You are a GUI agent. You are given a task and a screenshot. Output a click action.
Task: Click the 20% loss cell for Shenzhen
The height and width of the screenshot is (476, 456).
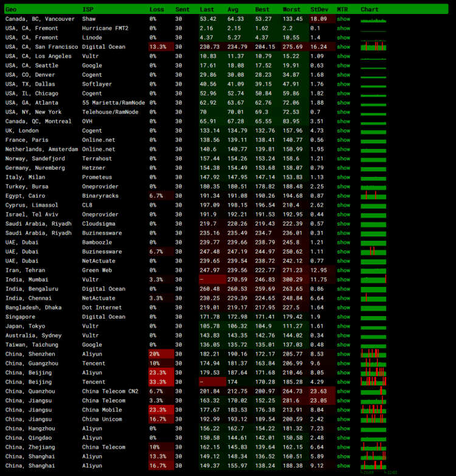[x=161, y=354]
